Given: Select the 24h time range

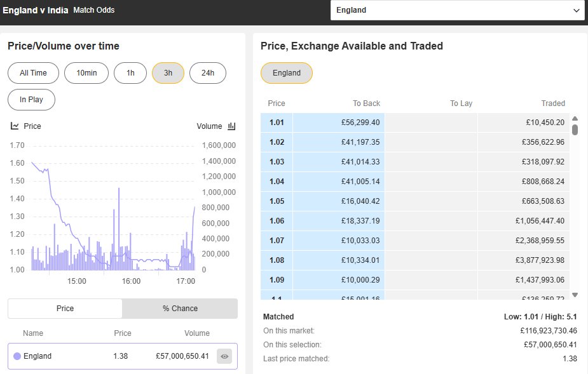Looking at the screenshot, I should (208, 72).
